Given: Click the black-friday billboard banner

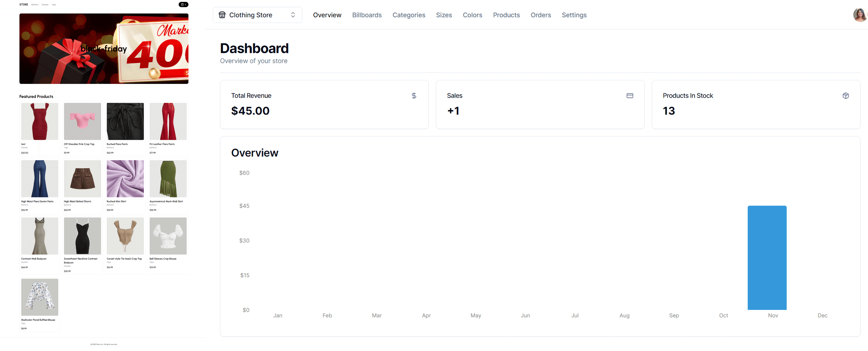Looking at the screenshot, I should (104, 49).
